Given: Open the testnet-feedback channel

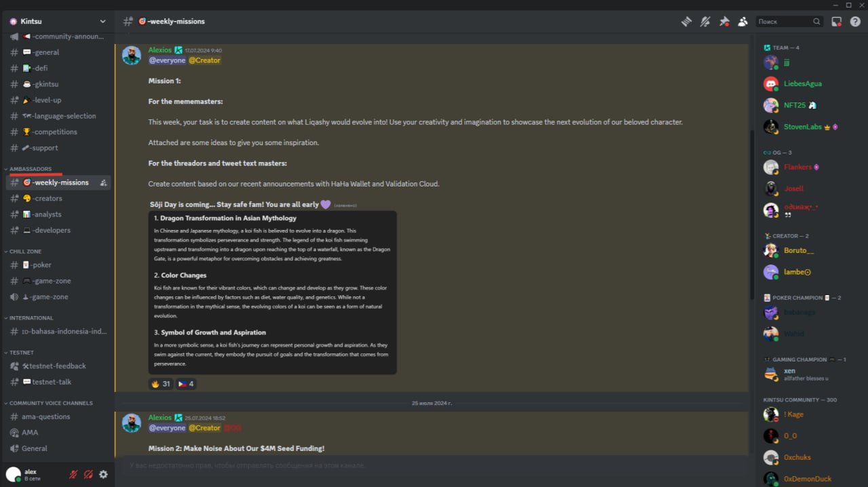Looking at the screenshot, I should click(58, 366).
